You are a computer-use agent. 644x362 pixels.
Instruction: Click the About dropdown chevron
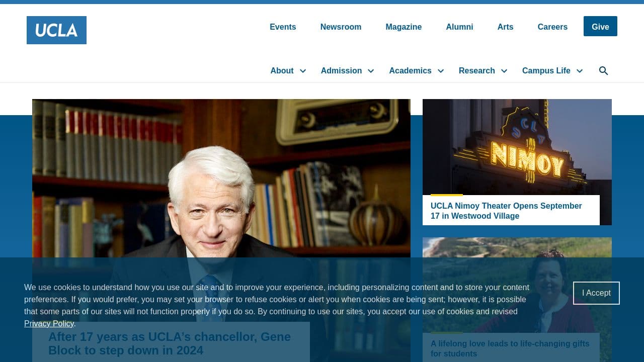tap(303, 71)
